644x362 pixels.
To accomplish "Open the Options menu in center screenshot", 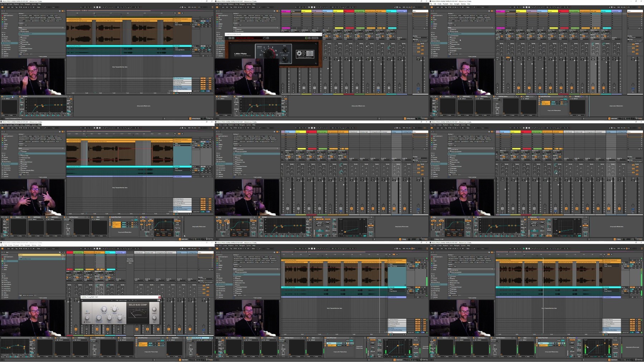I will [248, 125].
